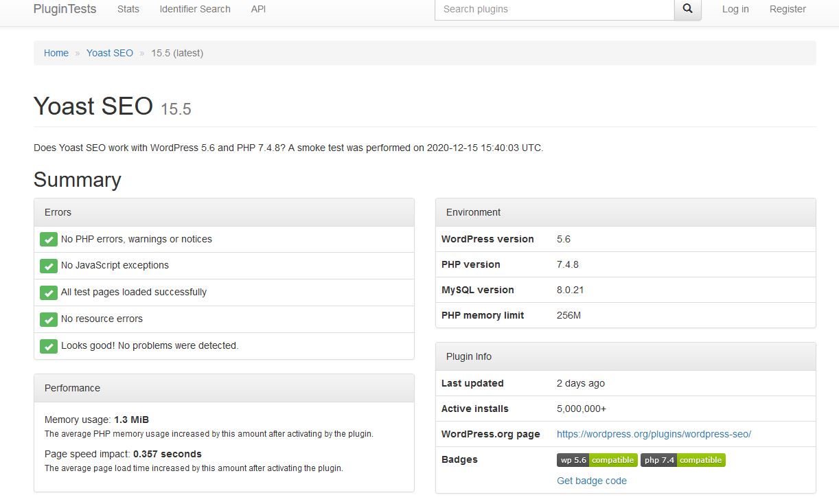Click the 'Last updated' label
The image size is (839, 504).
[472, 383]
